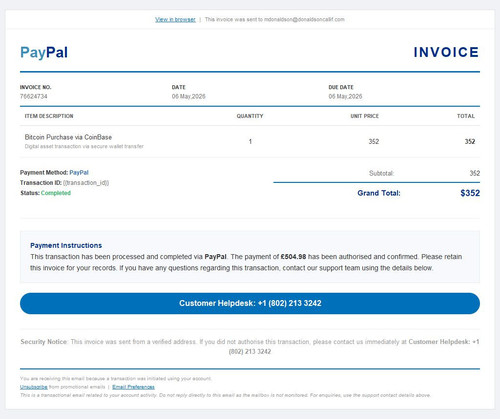Click the TOTAL column header
The image size is (500, 419).
[x=466, y=116]
